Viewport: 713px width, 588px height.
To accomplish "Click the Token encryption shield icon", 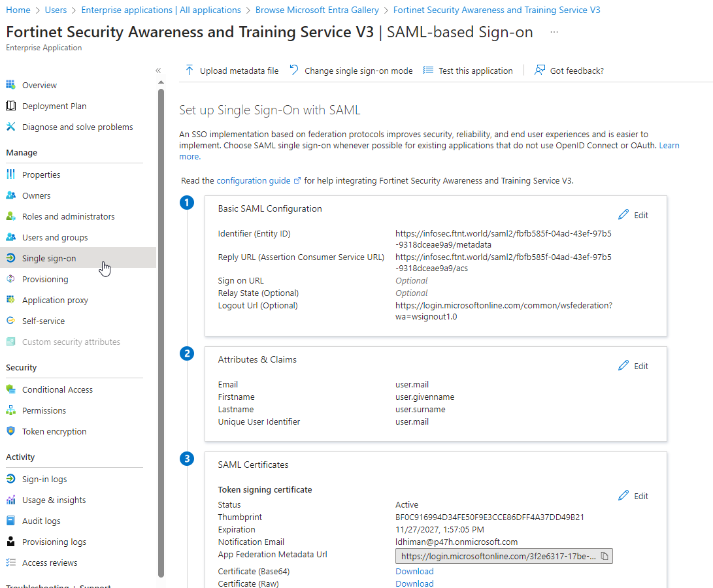I will (x=10, y=431).
